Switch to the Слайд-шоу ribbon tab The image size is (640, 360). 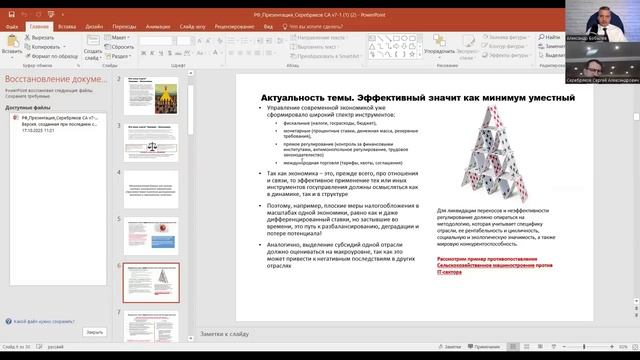click(x=192, y=27)
